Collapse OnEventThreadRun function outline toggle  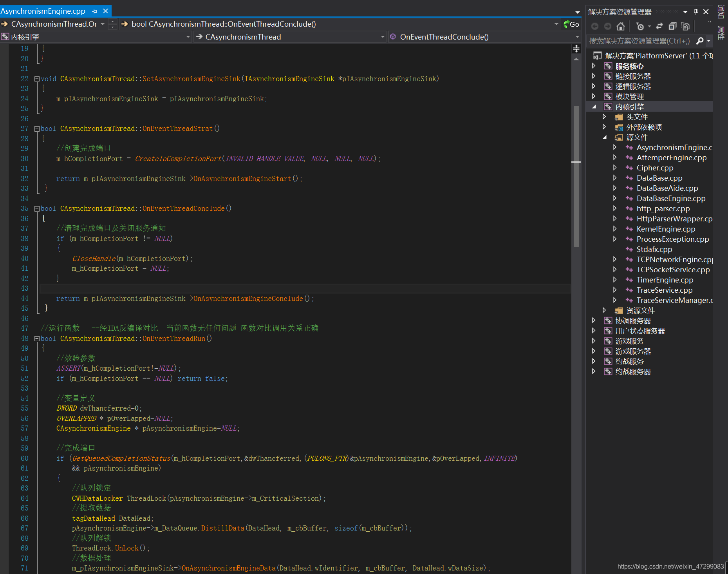click(37, 339)
